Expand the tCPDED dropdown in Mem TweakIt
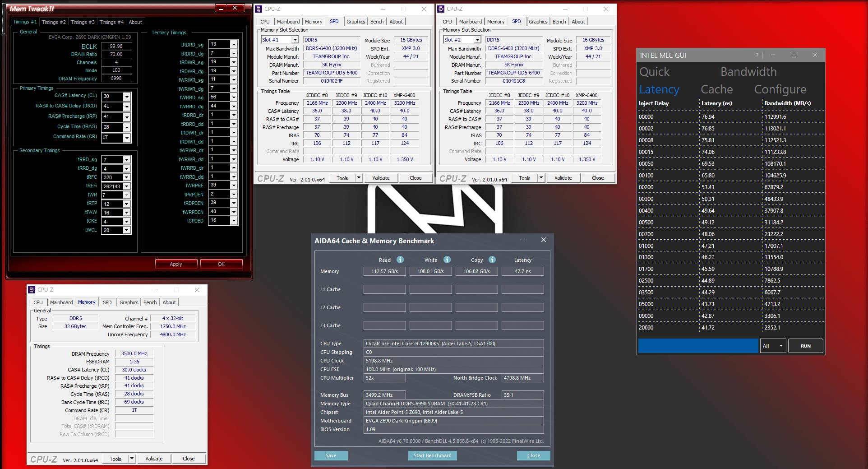The height and width of the screenshot is (469, 868). tap(234, 221)
